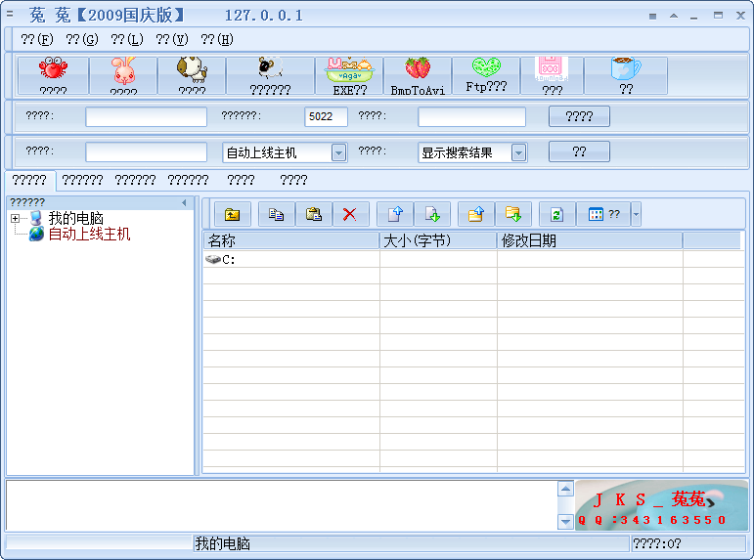Open the 自动上线主机 dropdown
Viewport: 754px width, 560px height.
pyautogui.click(x=338, y=152)
